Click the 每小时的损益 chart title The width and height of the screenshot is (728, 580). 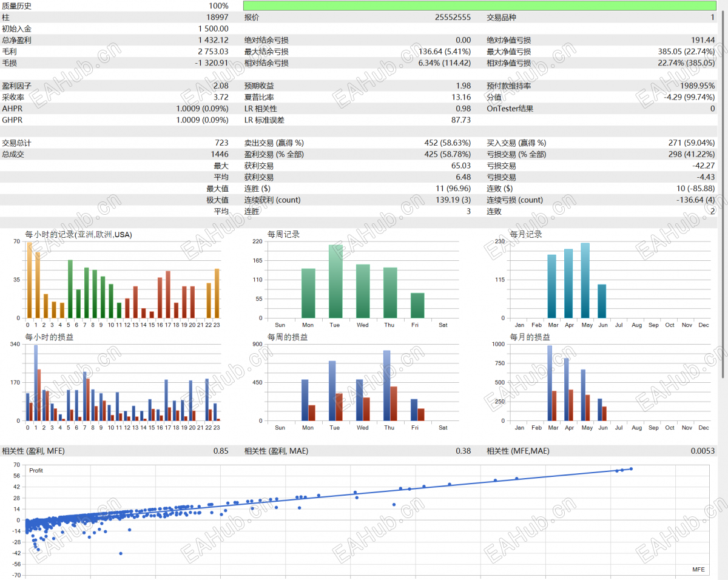49,337
